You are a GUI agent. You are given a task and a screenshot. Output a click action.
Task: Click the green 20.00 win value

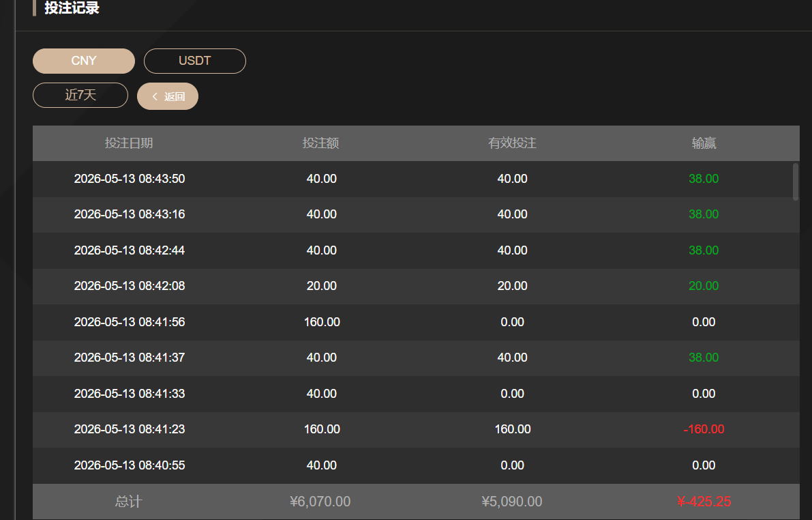point(704,286)
